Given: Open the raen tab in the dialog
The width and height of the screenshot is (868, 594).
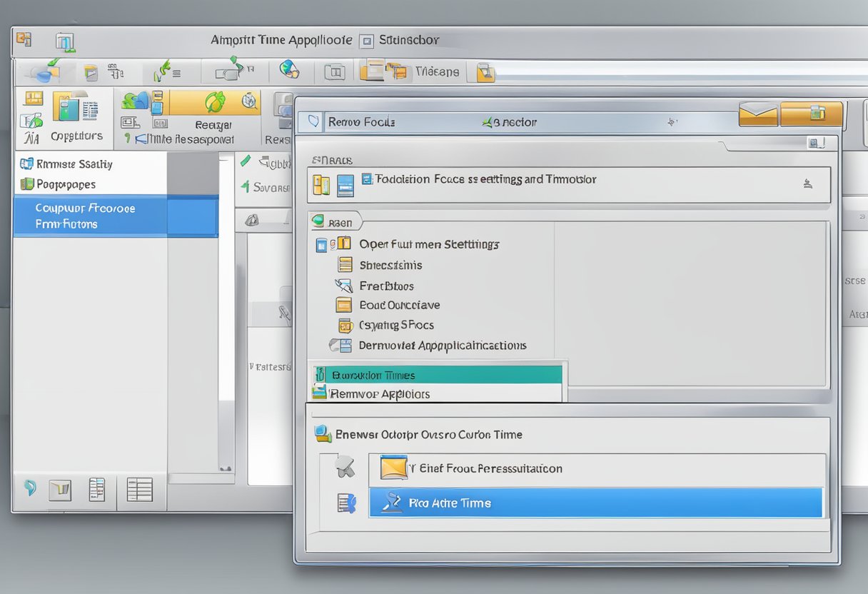Looking at the screenshot, I should [335, 222].
